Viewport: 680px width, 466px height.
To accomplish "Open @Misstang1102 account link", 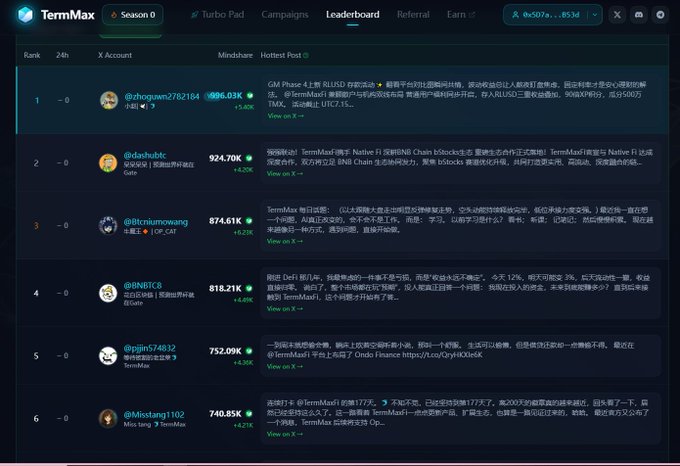I will coord(154,414).
